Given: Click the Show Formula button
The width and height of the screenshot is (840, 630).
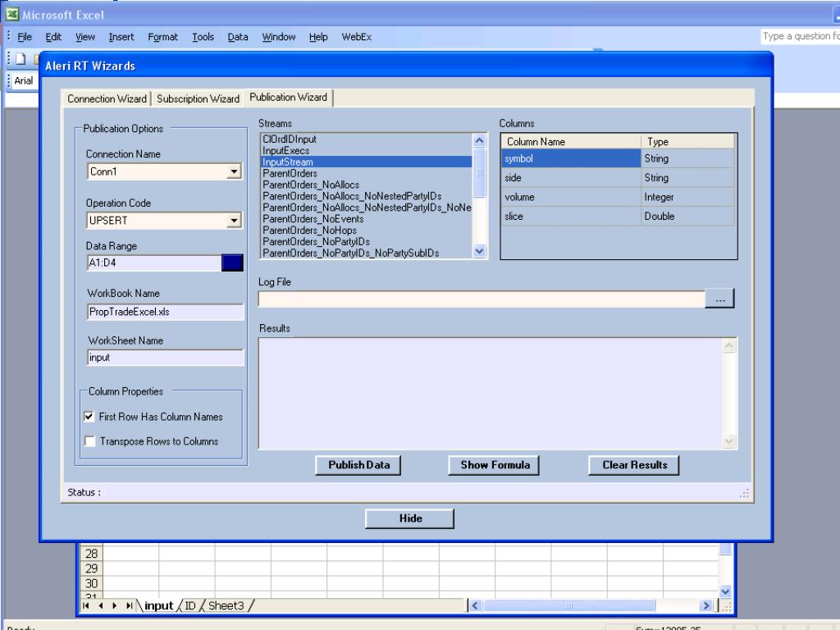Looking at the screenshot, I should pyautogui.click(x=495, y=465).
